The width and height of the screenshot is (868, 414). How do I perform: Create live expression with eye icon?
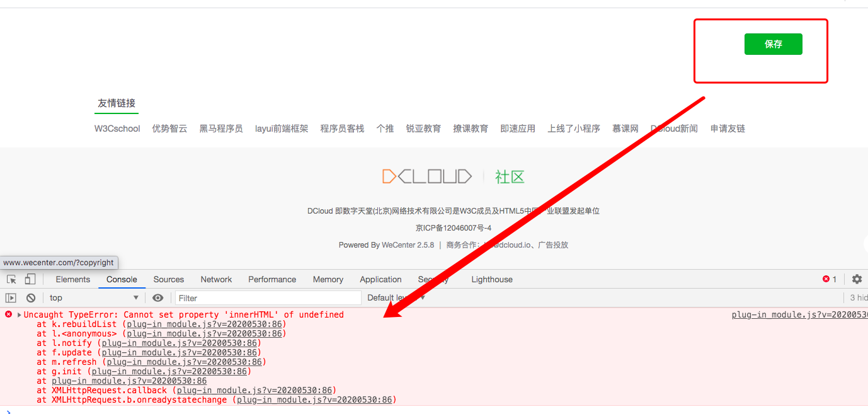pos(157,298)
